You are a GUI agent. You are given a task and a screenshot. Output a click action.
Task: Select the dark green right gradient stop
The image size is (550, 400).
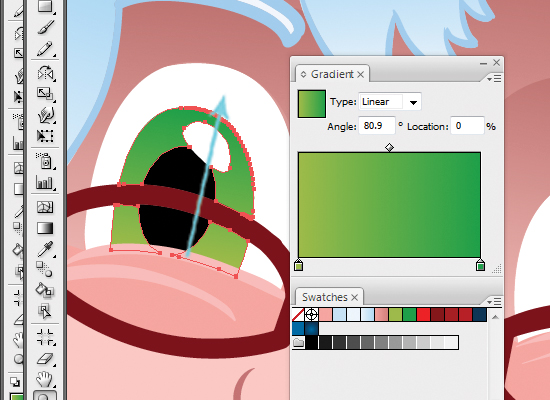click(x=480, y=265)
